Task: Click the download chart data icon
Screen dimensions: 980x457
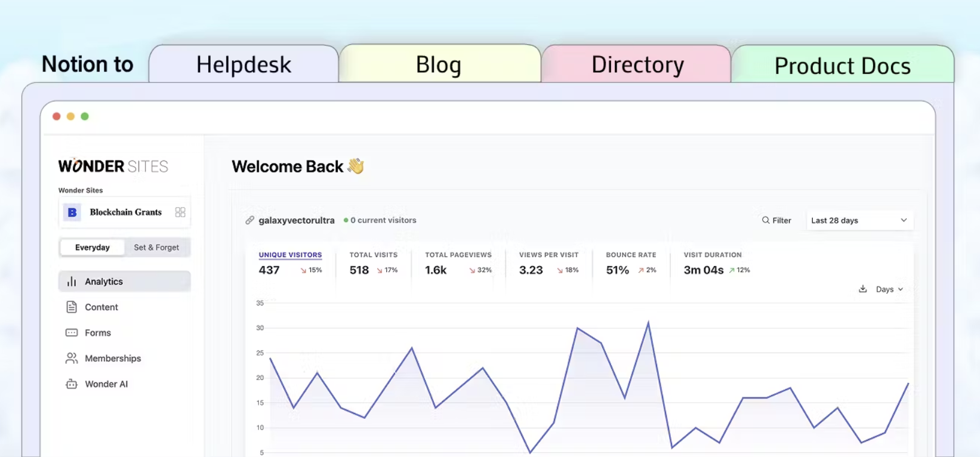Action: (x=862, y=289)
